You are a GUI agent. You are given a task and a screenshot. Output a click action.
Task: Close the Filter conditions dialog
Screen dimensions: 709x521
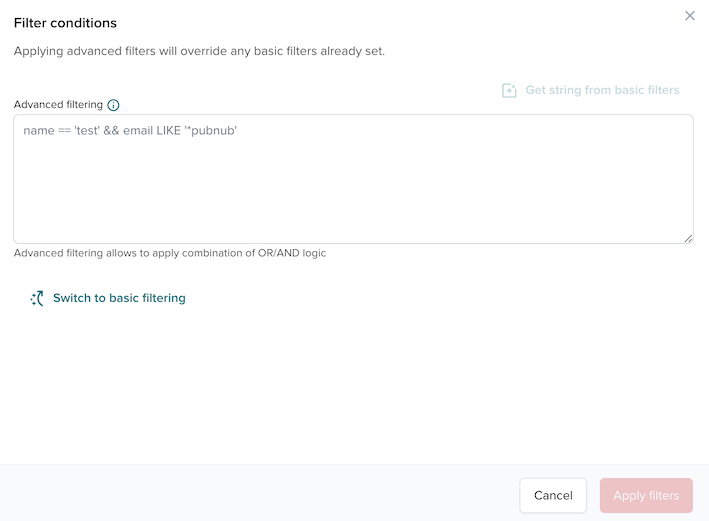[x=689, y=16]
